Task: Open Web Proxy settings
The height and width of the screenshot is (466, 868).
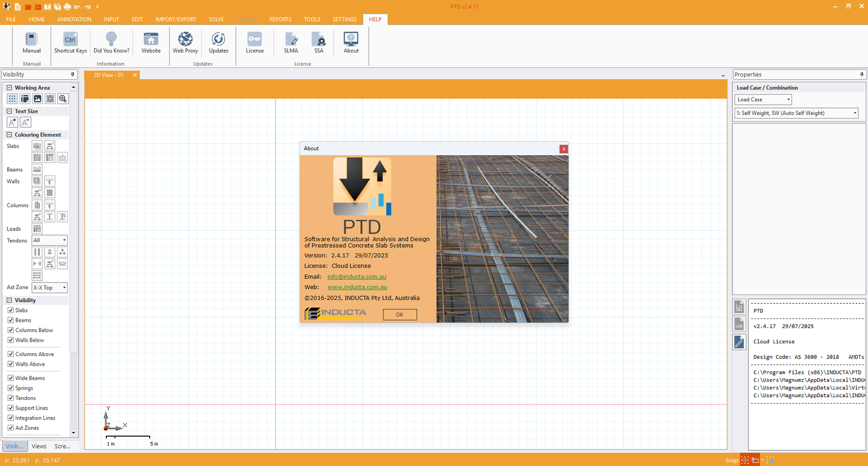Action: click(186, 42)
